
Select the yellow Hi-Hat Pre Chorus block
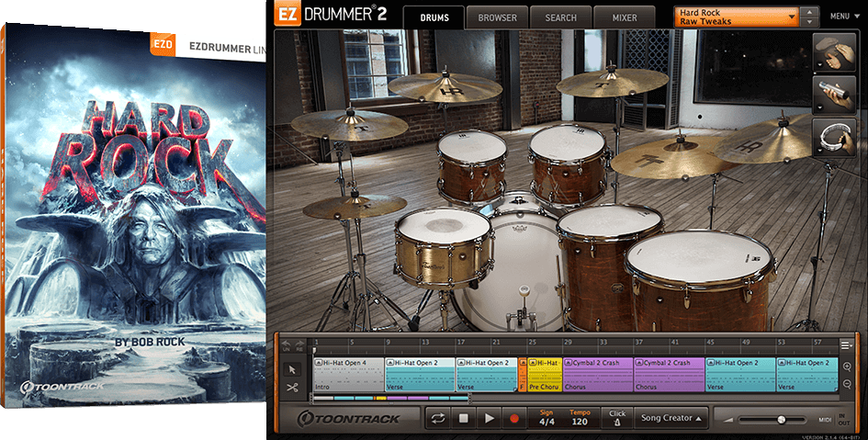click(545, 375)
